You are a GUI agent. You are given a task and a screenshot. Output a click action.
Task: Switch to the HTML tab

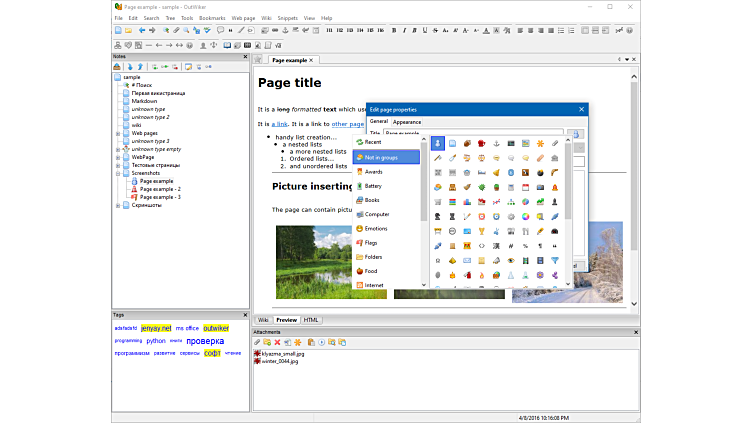click(x=311, y=320)
